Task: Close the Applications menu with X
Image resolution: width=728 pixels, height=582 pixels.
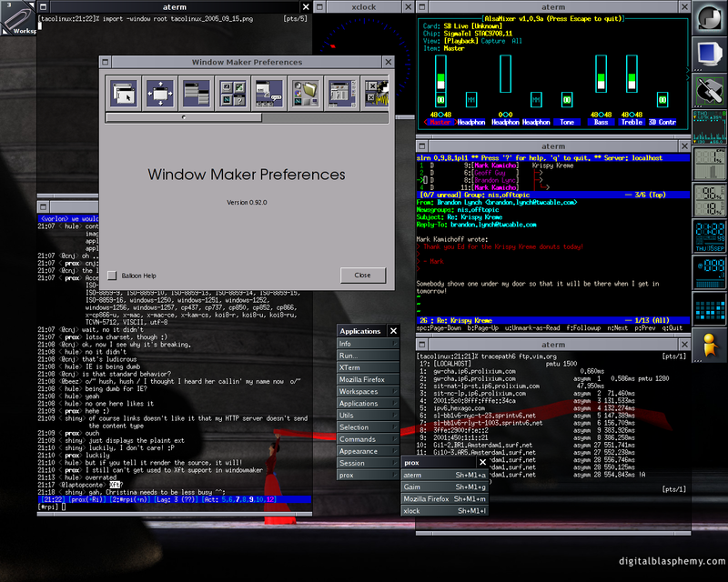Action: (x=393, y=331)
